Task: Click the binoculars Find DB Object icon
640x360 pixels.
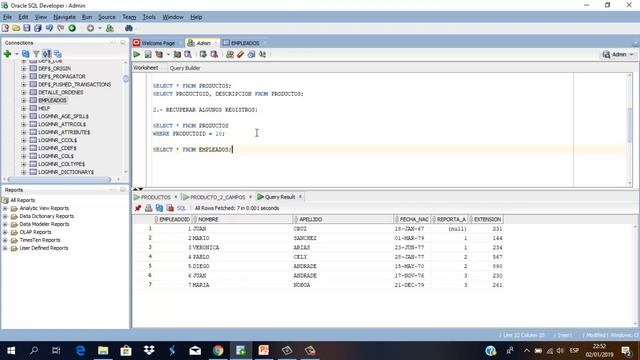Action: (129, 28)
